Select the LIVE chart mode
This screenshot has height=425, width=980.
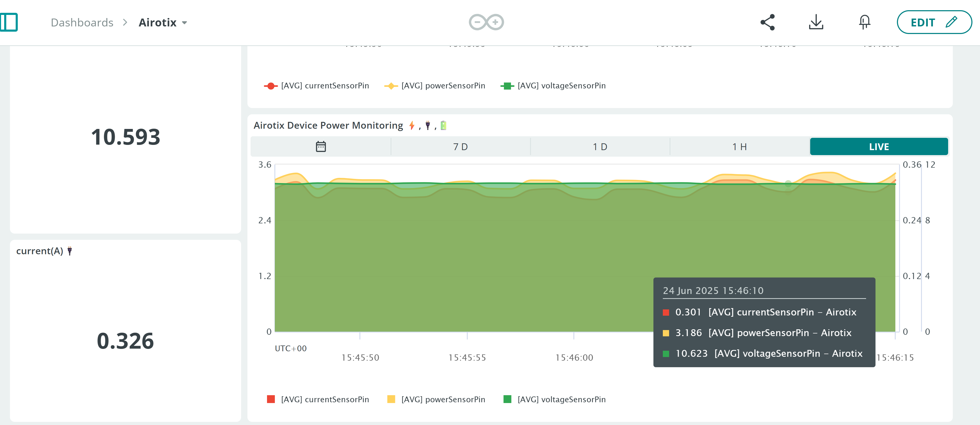(878, 147)
